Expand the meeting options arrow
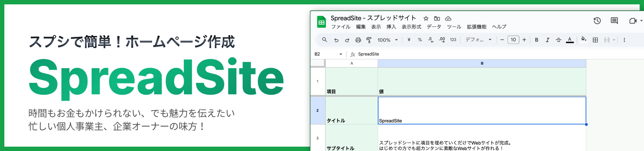 pos(641,21)
